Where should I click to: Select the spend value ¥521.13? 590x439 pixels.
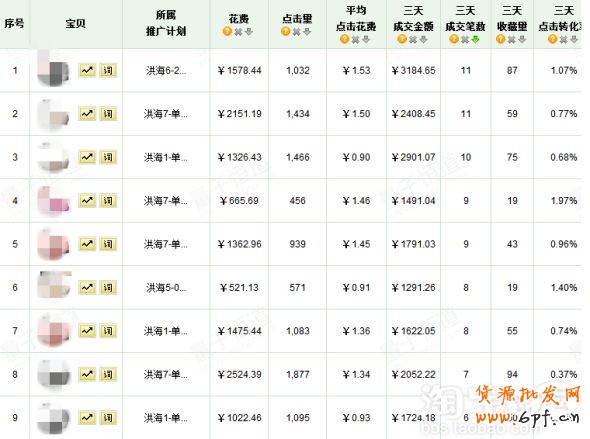239,288
